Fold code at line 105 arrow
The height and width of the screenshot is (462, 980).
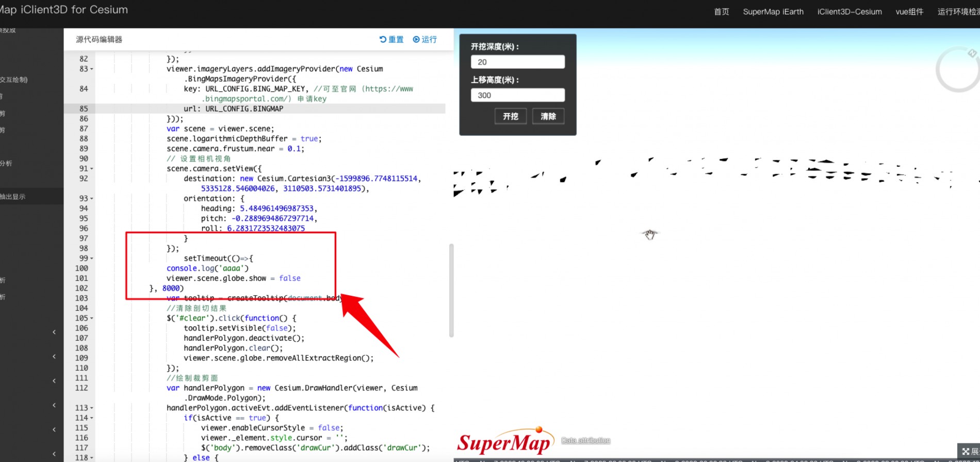(92, 318)
